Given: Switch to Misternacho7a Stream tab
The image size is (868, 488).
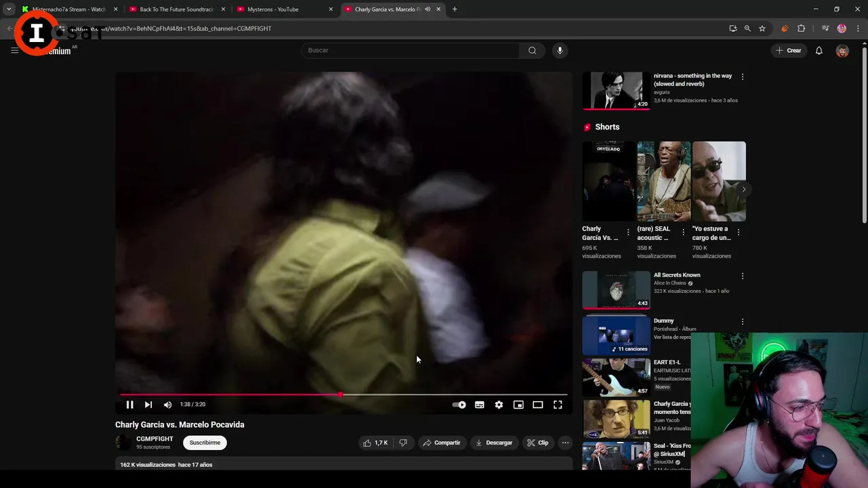Looking at the screenshot, I should (70, 9).
